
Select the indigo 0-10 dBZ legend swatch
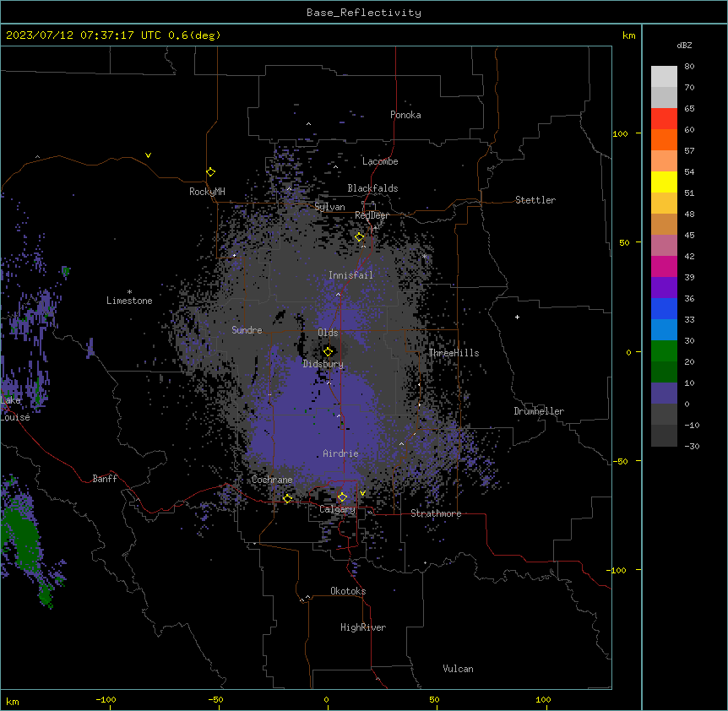click(664, 393)
